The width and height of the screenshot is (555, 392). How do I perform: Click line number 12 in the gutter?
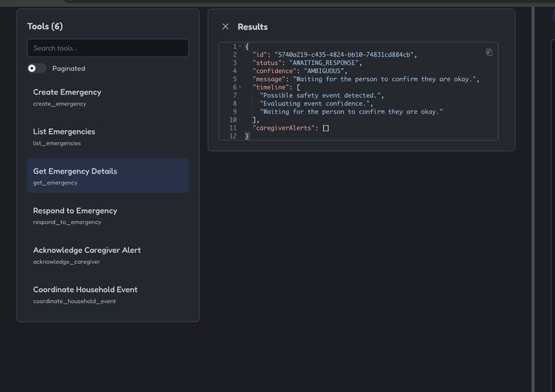pos(233,136)
